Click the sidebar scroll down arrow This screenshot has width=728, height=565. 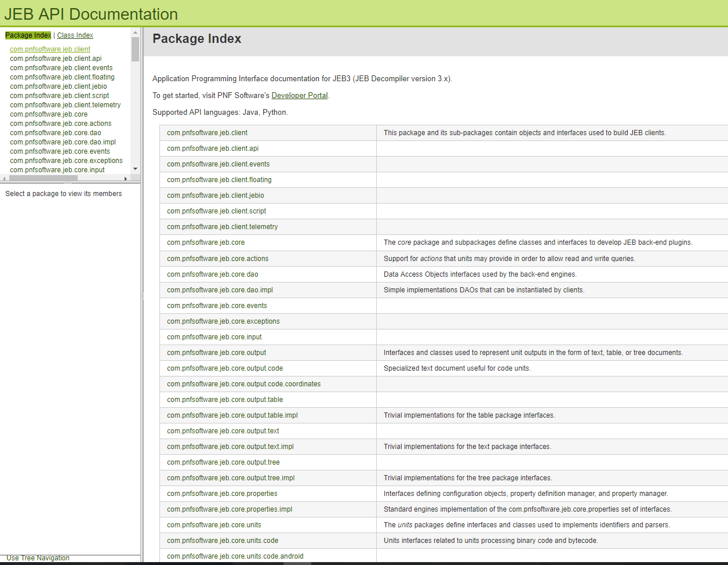[136, 169]
